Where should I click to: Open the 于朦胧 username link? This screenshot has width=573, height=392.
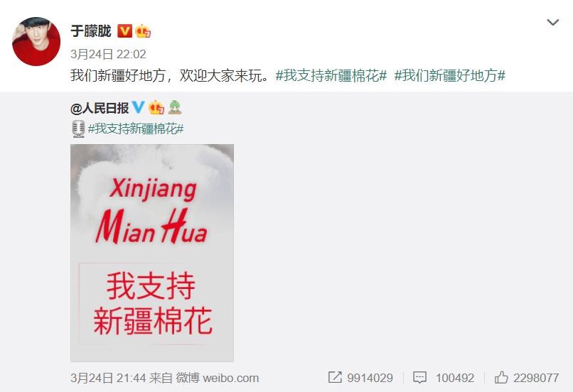coord(91,31)
